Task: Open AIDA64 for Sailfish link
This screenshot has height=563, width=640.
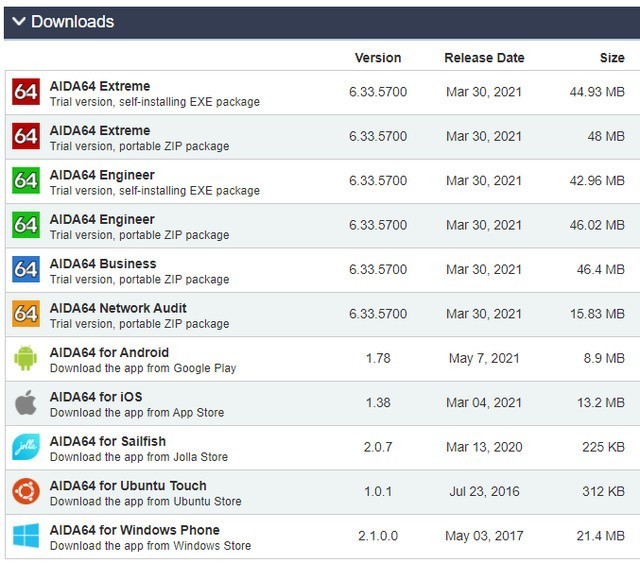Action: click(x=108, y=441)
